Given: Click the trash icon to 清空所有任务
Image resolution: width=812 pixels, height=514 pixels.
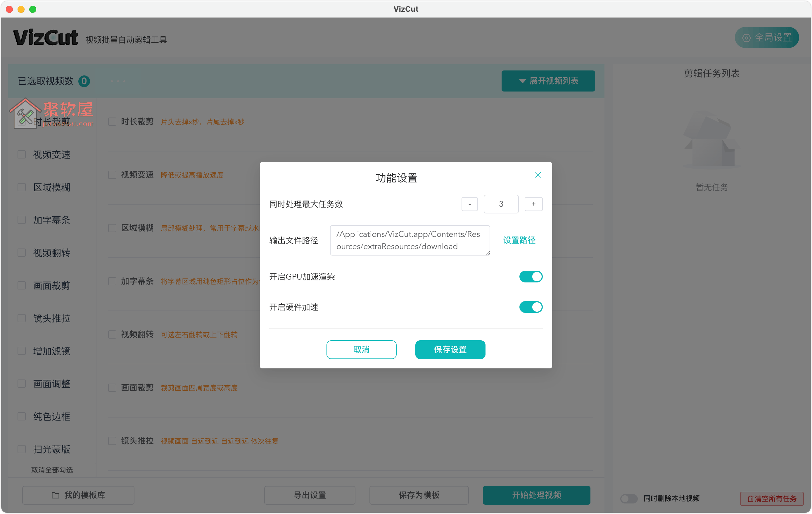Looking at the screenshot, I should pos(751,499).
